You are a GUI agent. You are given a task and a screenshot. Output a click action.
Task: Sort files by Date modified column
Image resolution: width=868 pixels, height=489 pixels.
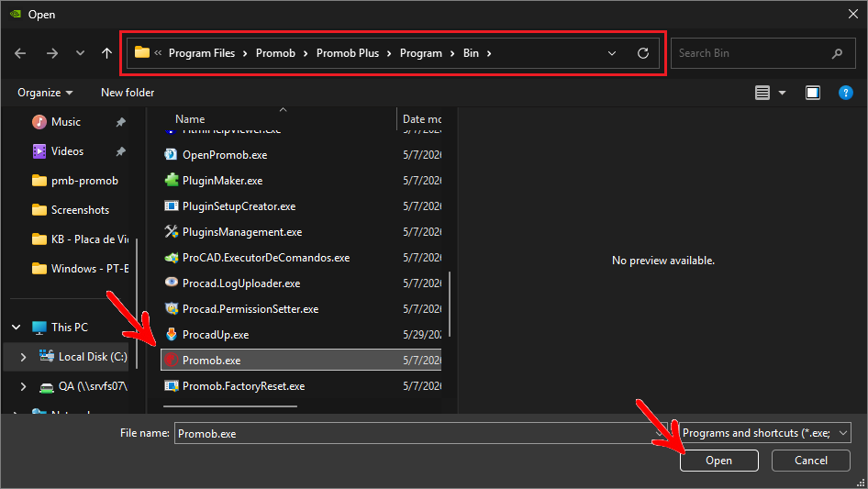coord(421,119)
